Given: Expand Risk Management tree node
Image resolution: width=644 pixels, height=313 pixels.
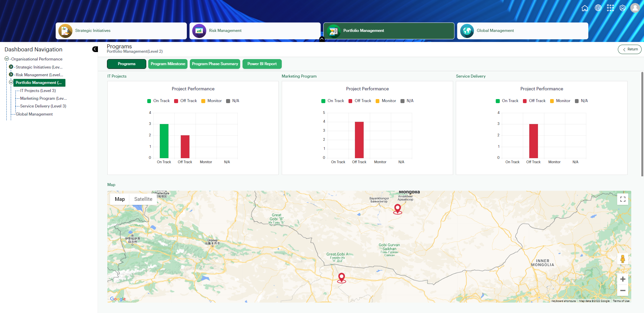Looking at the screenshot, I should point(11,75).
